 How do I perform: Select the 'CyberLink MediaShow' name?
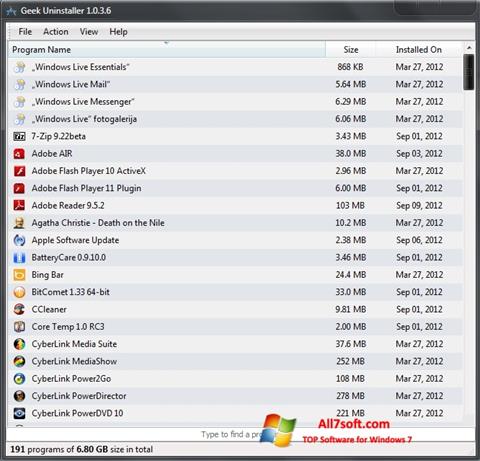[x=74, y=362]
